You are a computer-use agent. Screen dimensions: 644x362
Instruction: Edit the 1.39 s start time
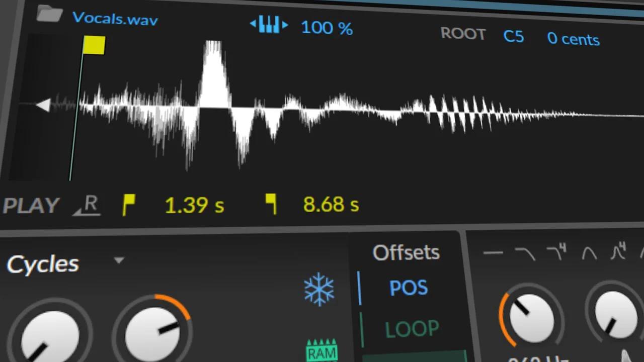coord(194,205)
